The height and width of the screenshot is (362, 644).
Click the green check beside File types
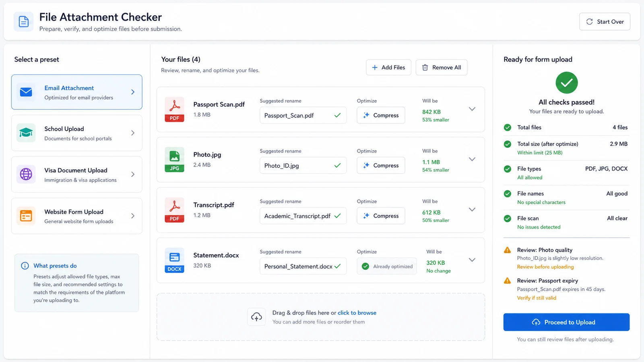point(508,169)
